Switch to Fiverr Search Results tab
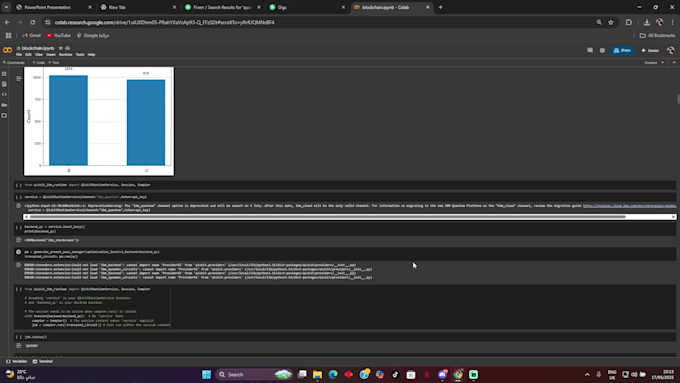The width and height of the screenshot is (680, 383). 221,7
